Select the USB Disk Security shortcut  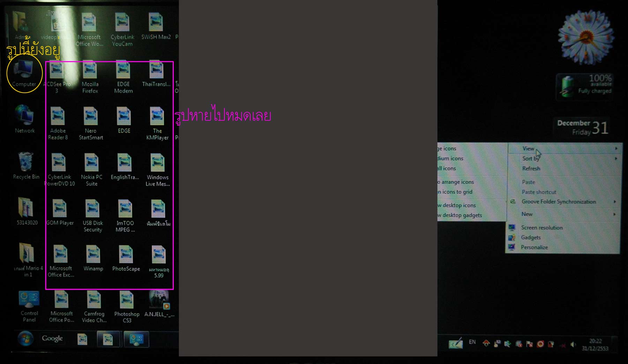tap(92, 216)
